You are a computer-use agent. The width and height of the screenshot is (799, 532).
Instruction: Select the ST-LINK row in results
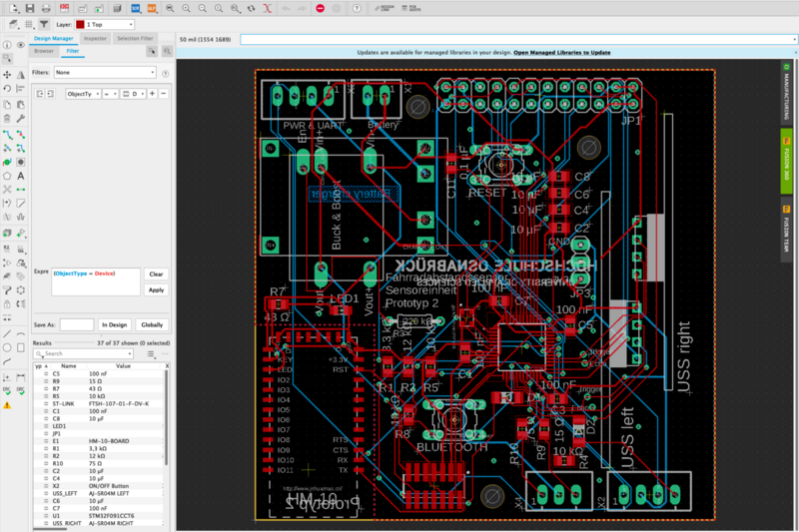tap(100, 403)
